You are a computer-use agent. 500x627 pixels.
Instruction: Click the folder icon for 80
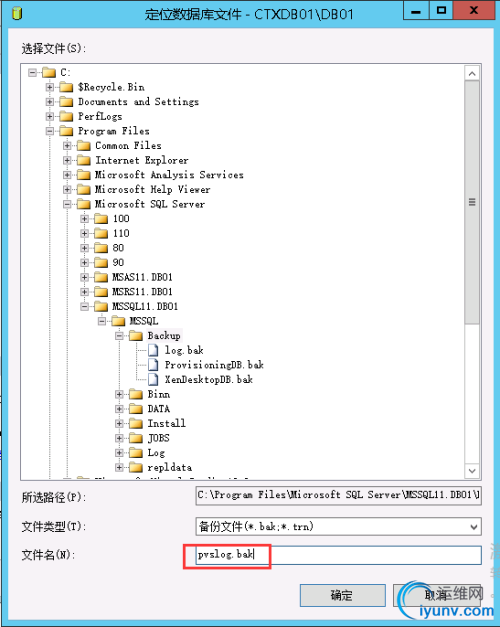[x=101, y=248]
